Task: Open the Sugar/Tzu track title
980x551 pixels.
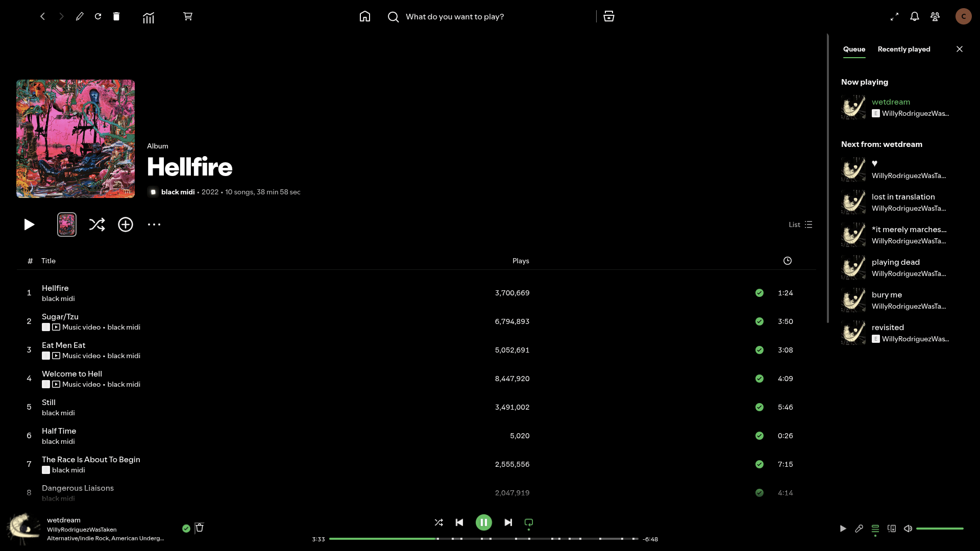Action: click(x=60, y=317)
